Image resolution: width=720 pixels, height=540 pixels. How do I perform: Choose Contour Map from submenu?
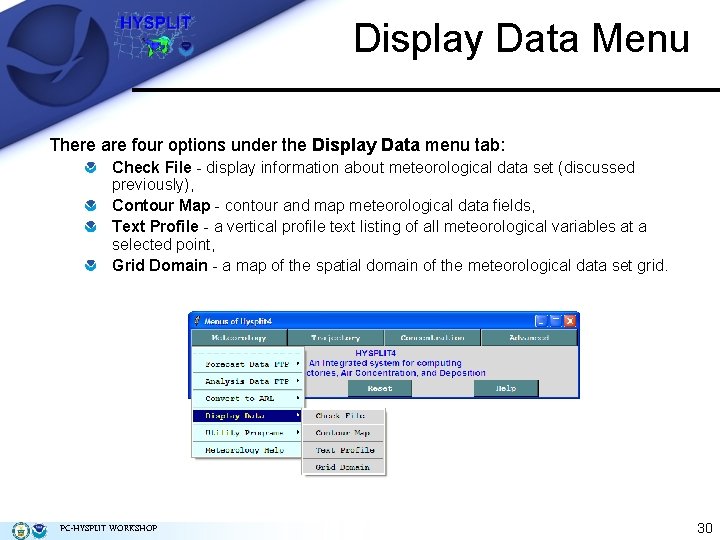click(x=343, y=433)
